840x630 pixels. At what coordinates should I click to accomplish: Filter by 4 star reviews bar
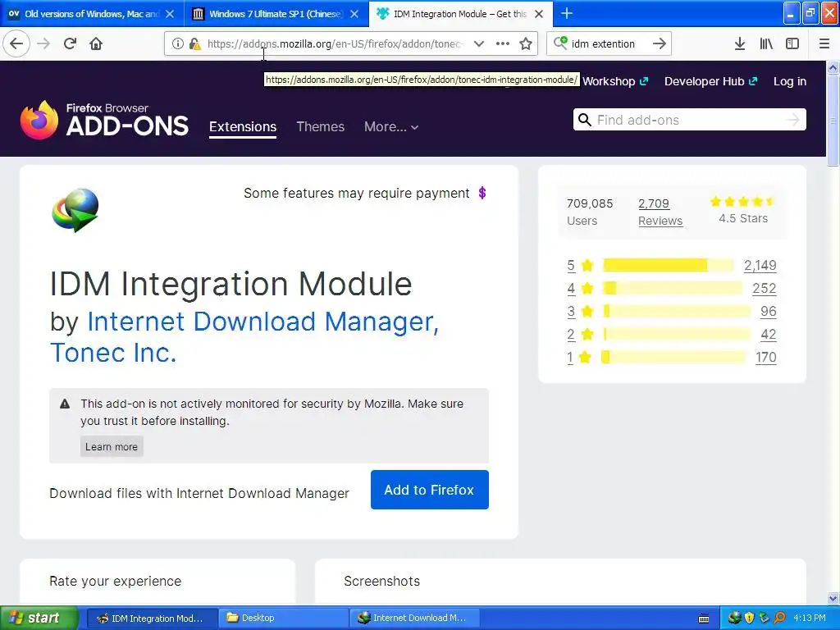pyautogui.click(x=673, y=288)
